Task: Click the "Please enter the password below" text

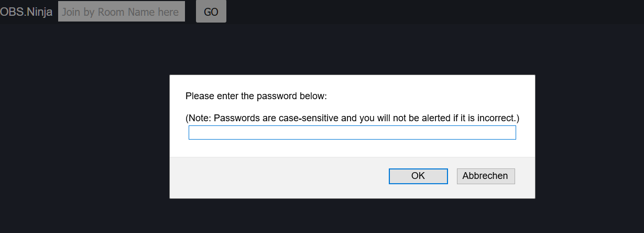Action: [x=256, y=97]
